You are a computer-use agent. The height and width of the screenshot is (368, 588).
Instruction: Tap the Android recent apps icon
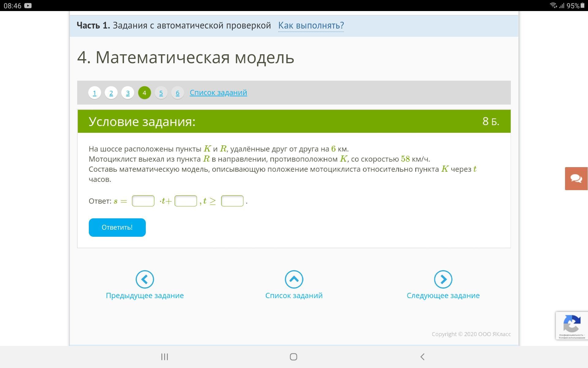point(164,357)
